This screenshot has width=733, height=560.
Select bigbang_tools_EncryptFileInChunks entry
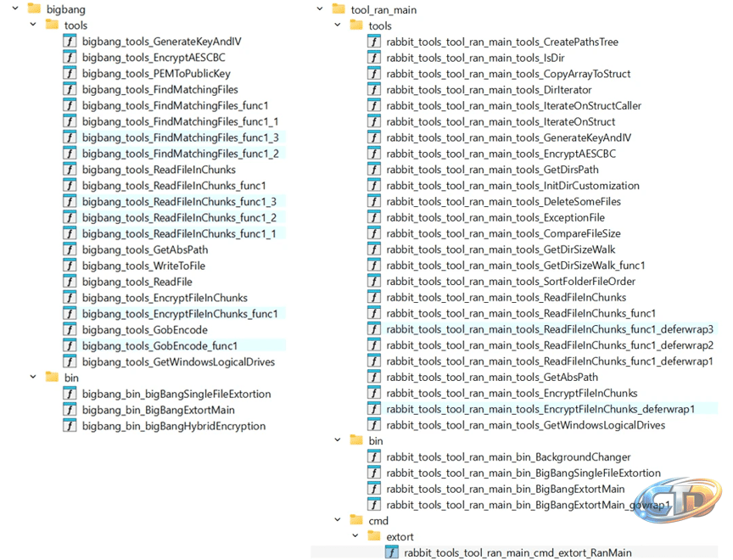click(165, 298)
